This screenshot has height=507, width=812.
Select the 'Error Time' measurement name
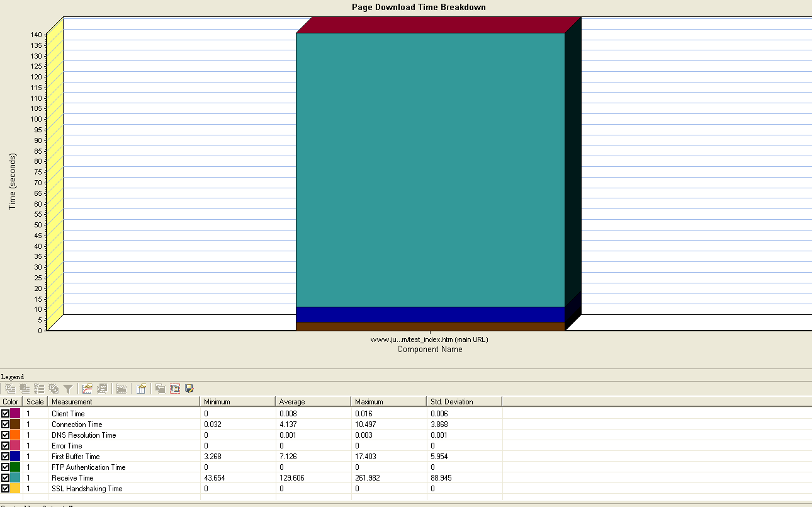tap(67, 445)
